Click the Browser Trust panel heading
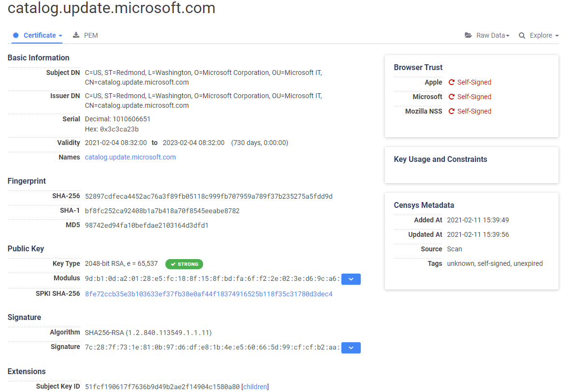 [418, 67]
